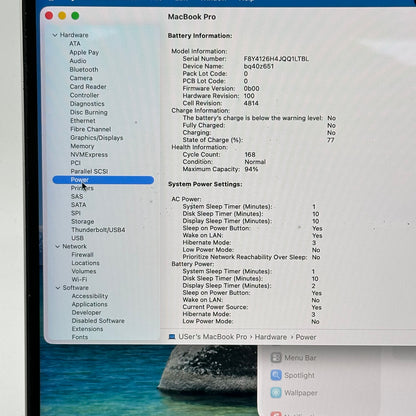Select Thunderbolt/USB4 in the sidebar
Screen dimensions: 416x416
tap(98, 230)
